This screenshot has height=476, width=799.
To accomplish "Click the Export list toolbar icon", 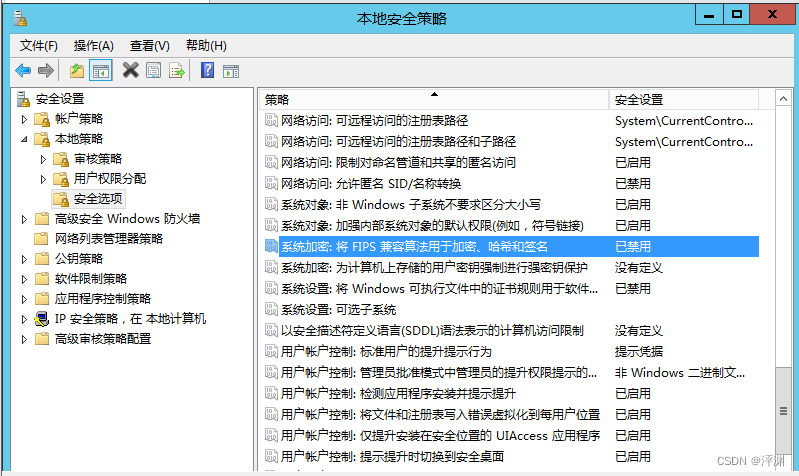I will 177,70.
